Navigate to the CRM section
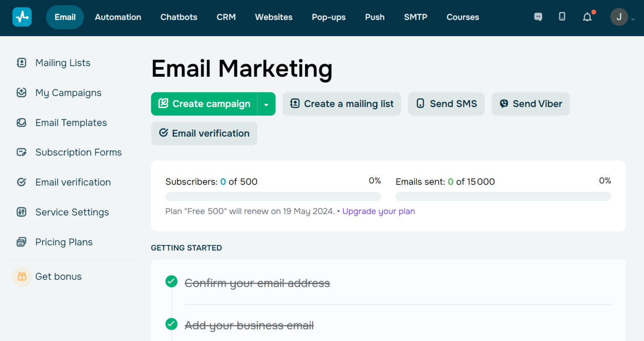Screen dimensions: 644x341 click(226, 17)
